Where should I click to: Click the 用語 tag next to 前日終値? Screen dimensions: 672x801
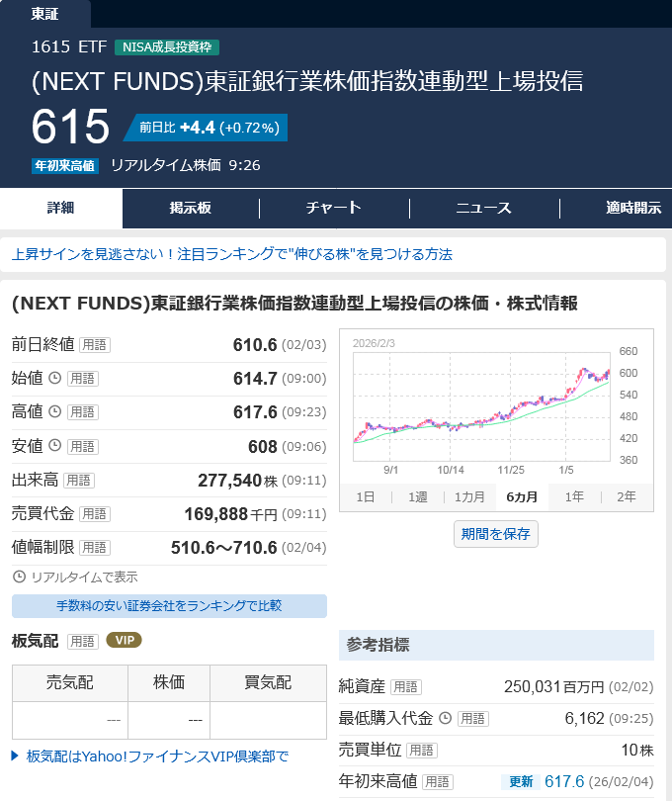[95, 344]
